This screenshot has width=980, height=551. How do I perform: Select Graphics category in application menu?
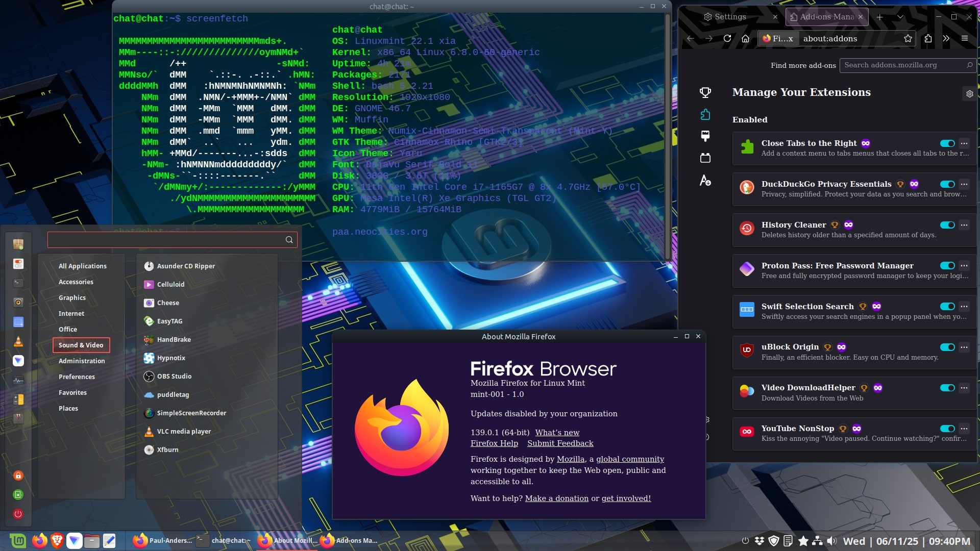[72, 297]
